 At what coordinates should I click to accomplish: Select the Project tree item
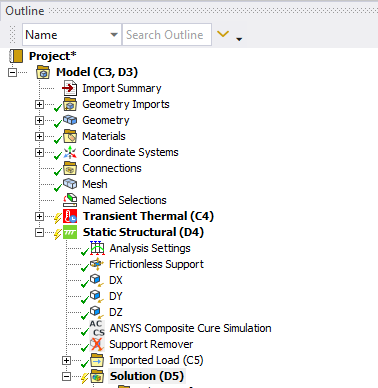pos(53,56)
